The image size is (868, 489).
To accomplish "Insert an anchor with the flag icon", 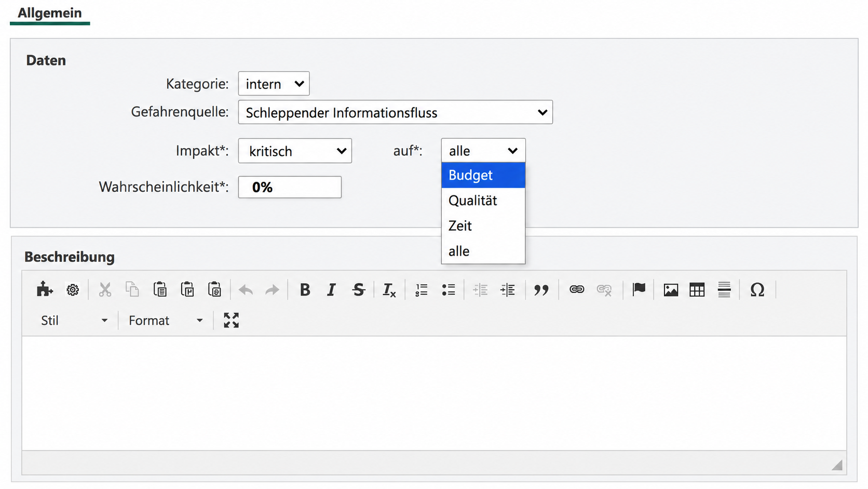I will click(639, 289).
